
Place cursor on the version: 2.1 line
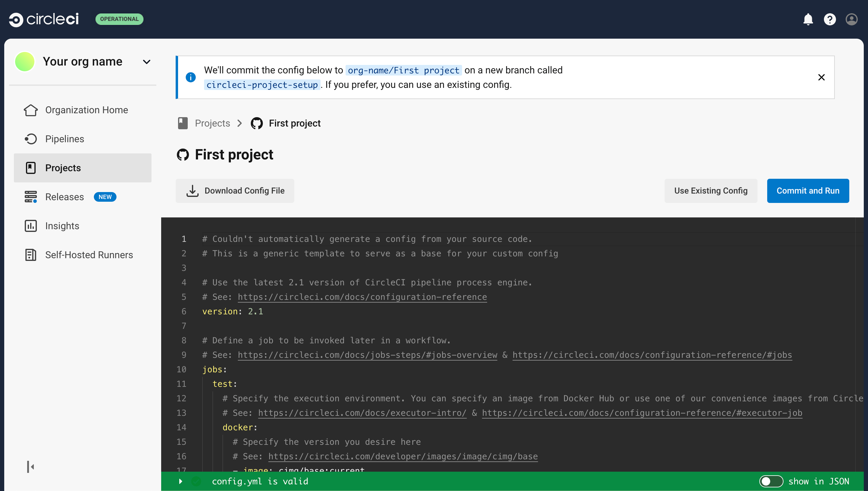(x=232, y=312)
